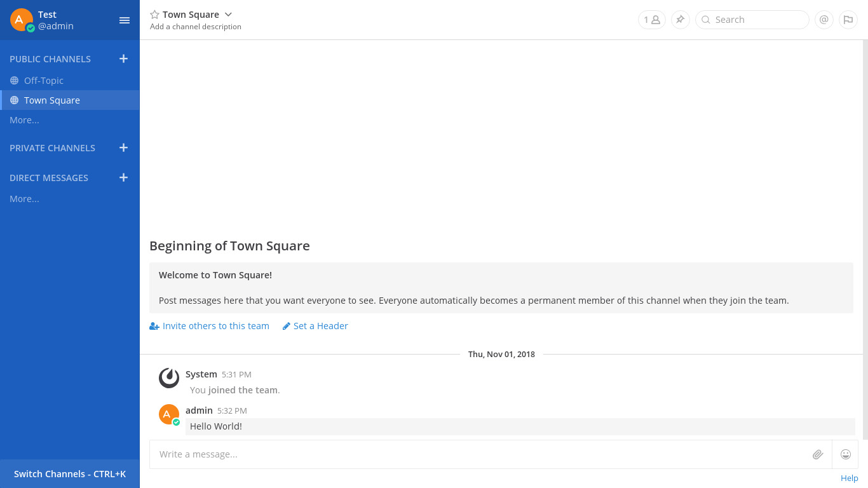The height and width of the screenshot is (488, 868).
Task: Open pinned posts
Action: (680, 20)
